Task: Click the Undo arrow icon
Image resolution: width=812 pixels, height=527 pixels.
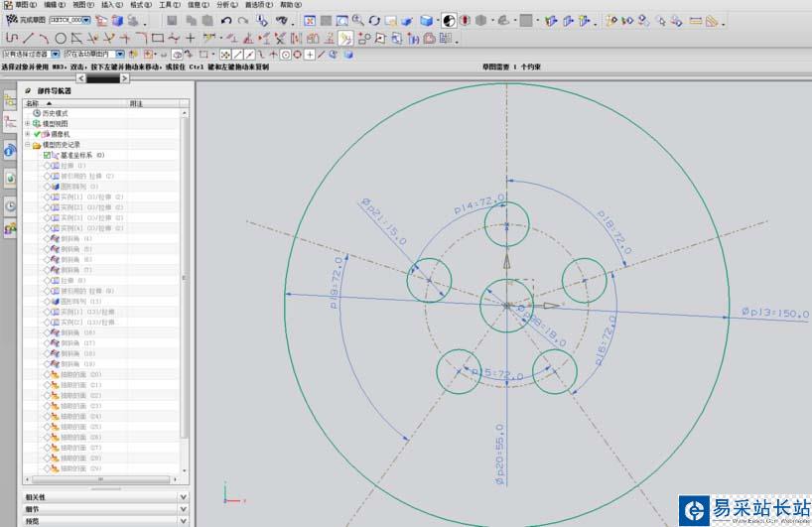Action: 226,20
